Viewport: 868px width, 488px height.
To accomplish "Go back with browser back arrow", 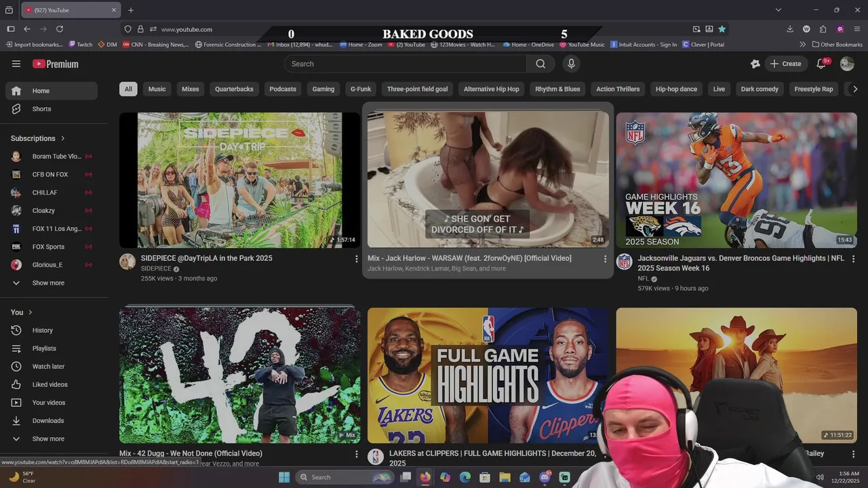I will 27,29.
